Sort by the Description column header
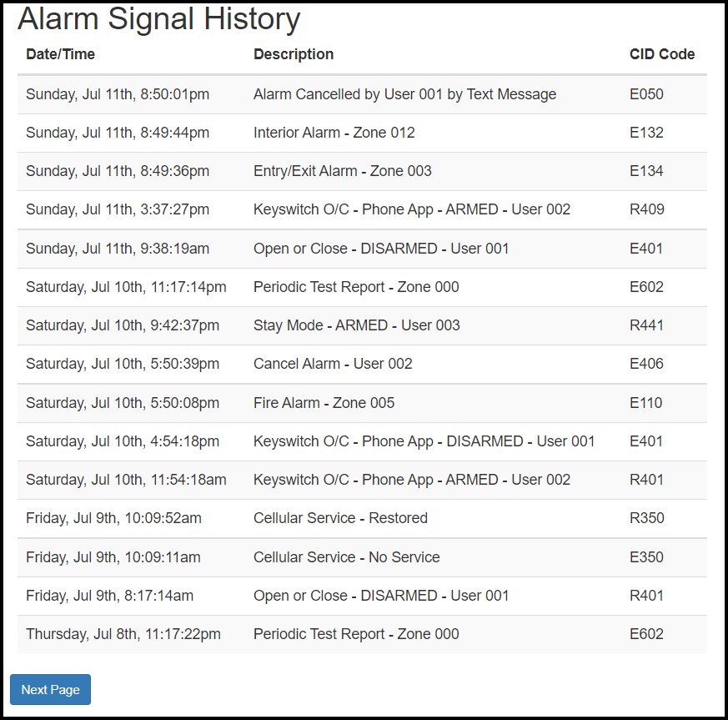The width and height of the screenshot is (728, 720). 293,54
